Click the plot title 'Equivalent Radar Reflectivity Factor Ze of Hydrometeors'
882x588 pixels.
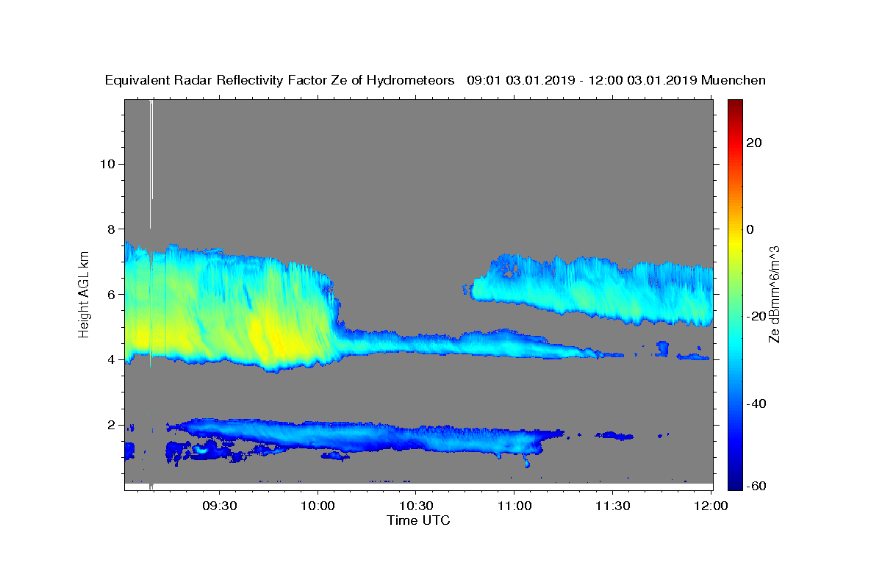click(280, 81)
